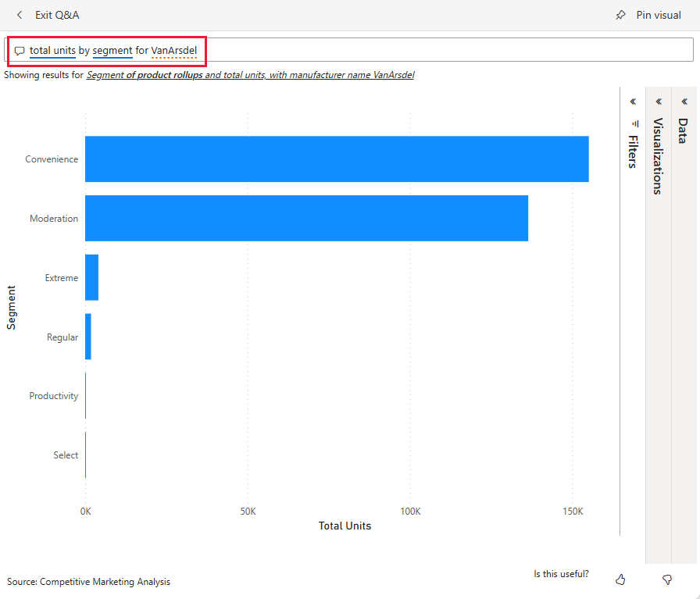Click Source: Competitive Marketing Analysis text

[x=88, y=582]
